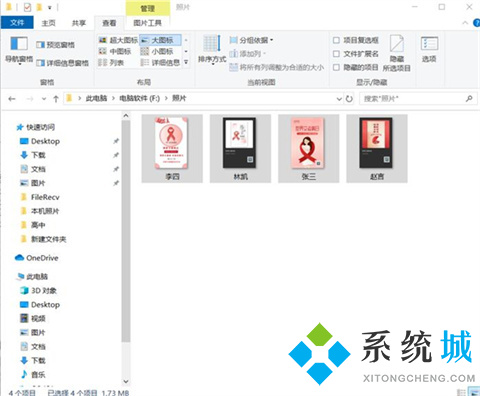Image resolution: width=480 pixels, height=396 pixels.
Task: Open the 本机照片 folder
Action: point(39,211)
